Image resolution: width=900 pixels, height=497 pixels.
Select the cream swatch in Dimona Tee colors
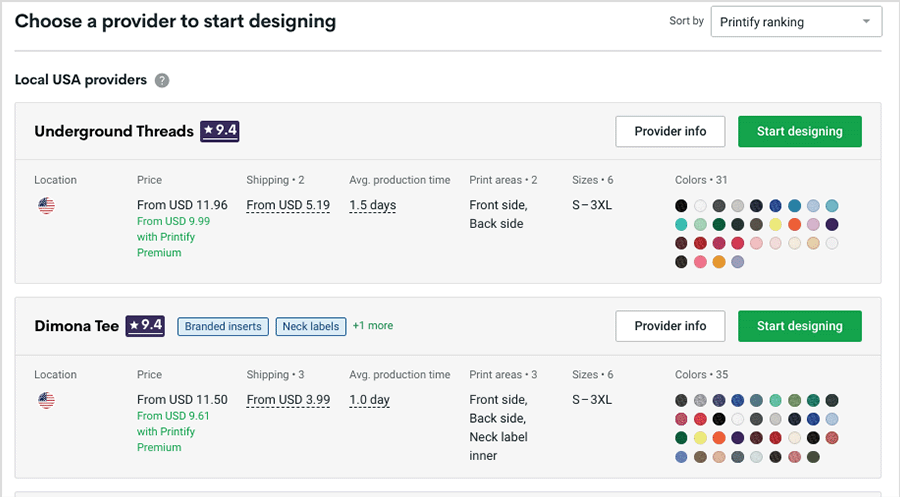click(x=794, y=438)
